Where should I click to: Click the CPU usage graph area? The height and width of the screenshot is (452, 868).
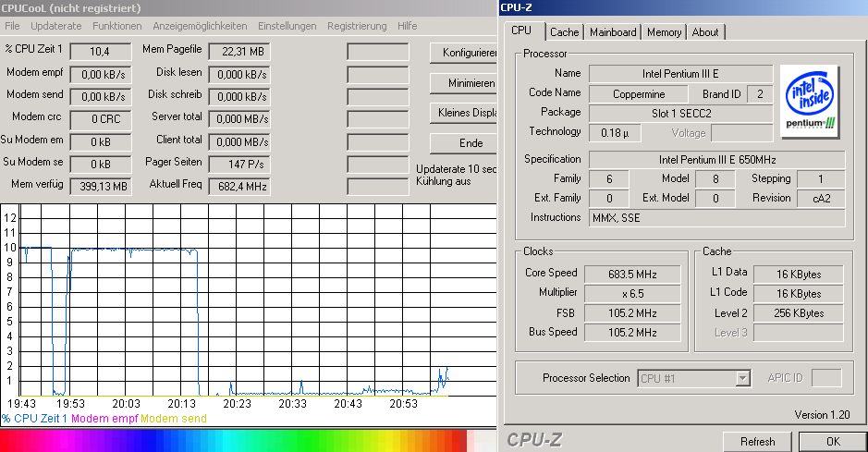257,299
